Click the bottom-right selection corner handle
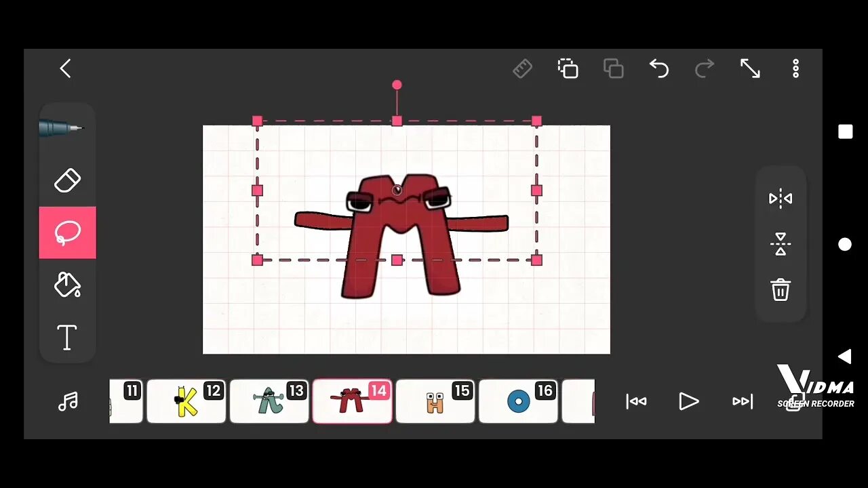 tap(536, 260)
